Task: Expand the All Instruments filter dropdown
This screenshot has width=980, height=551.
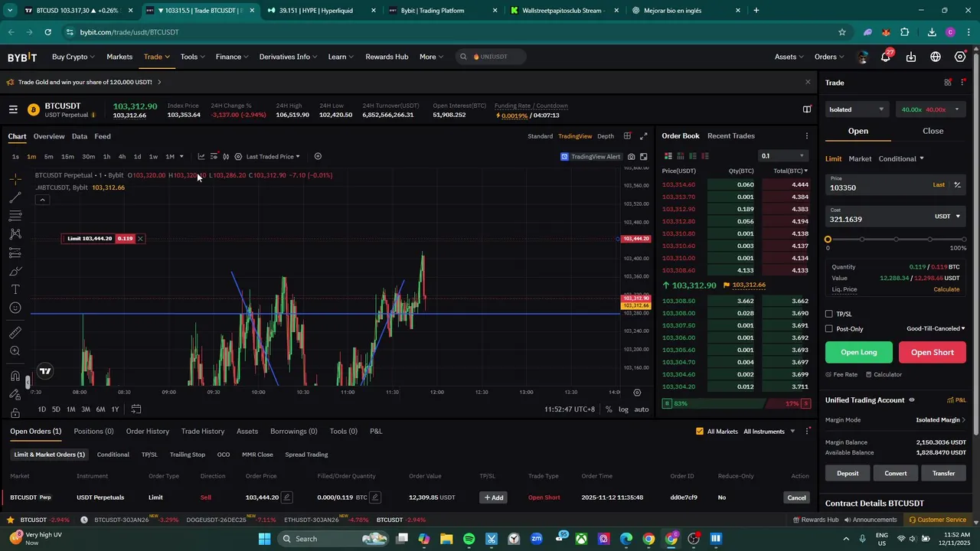Action: pos(769,432)
